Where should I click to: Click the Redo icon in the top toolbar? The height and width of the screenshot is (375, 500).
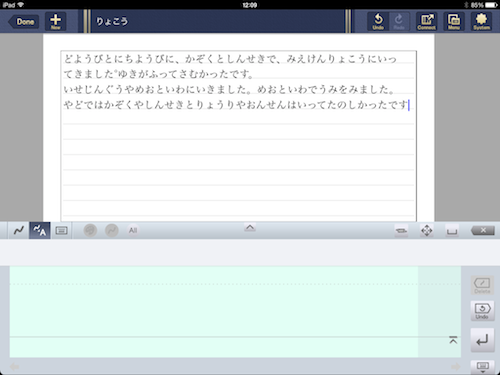tap(399, 21)
